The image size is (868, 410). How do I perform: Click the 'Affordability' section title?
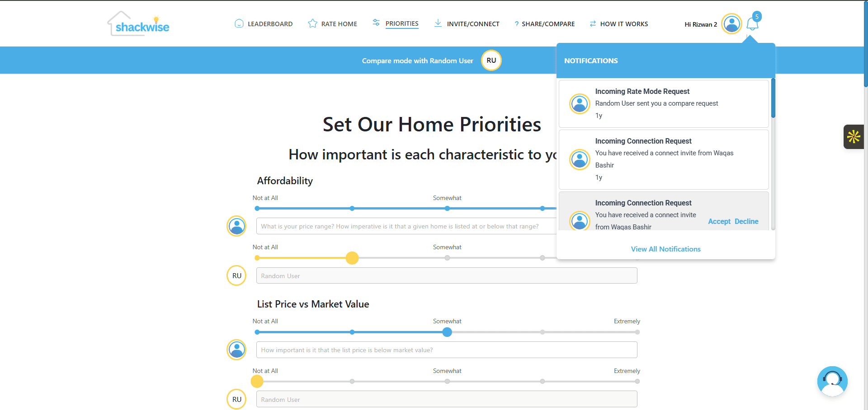tap(285, 181)
